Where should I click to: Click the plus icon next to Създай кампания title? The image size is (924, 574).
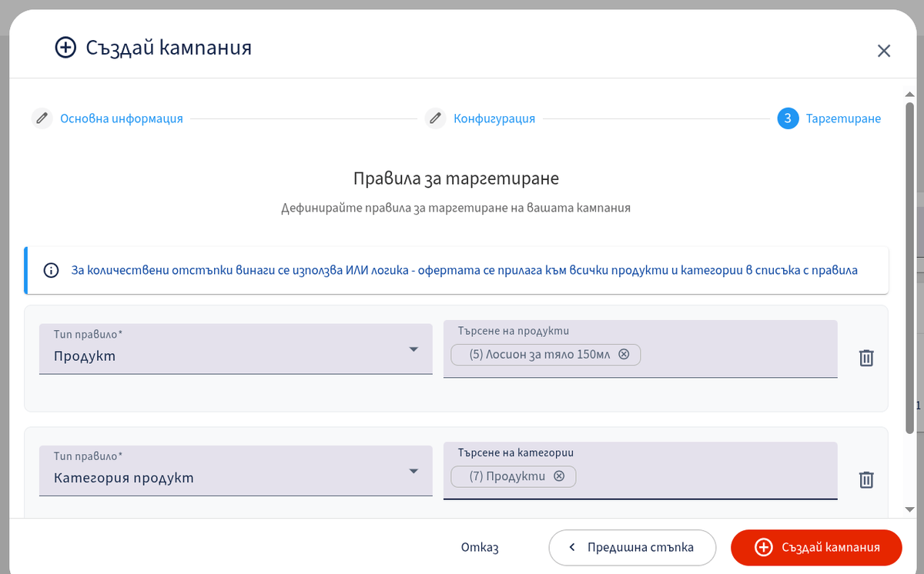[66, 48]
